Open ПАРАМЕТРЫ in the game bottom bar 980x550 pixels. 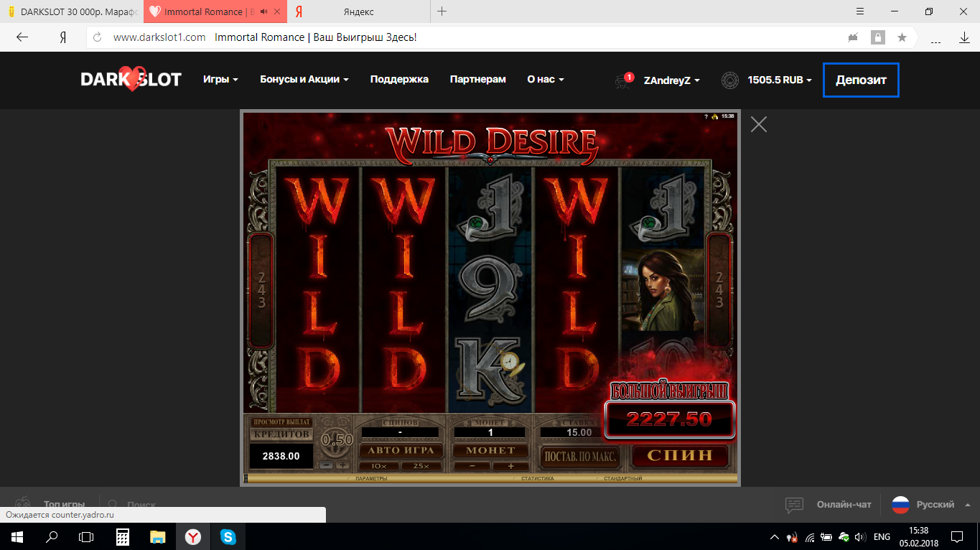(x=371, y=478)
